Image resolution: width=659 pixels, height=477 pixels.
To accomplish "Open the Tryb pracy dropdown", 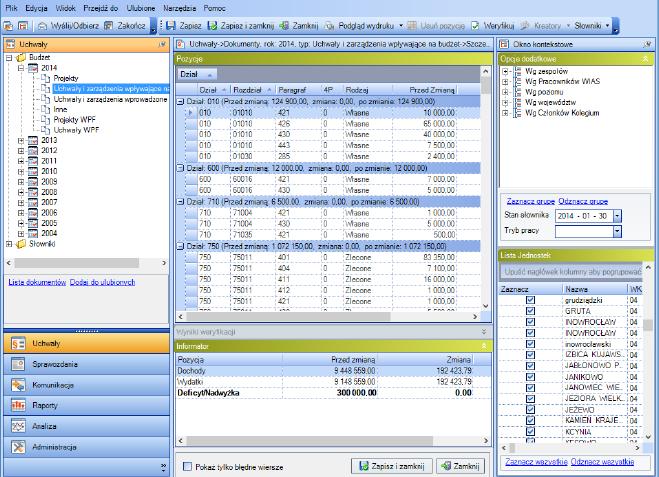I will pos(617,231).
